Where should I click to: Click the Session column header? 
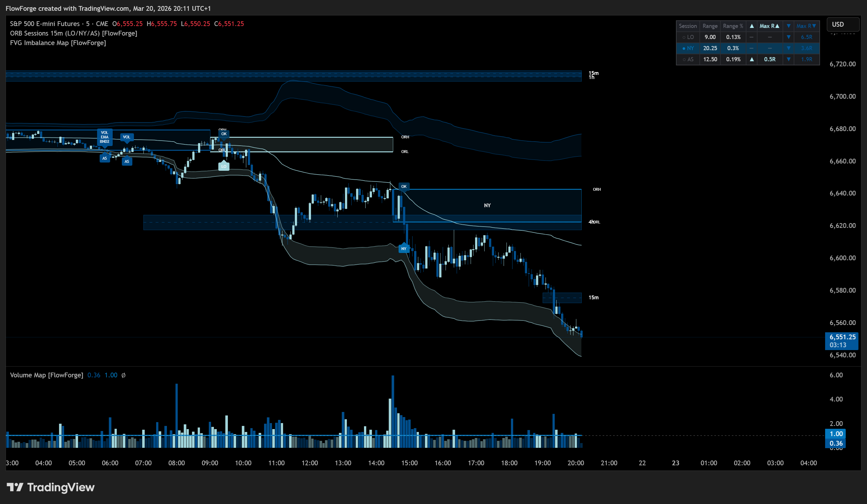(688, 26)
